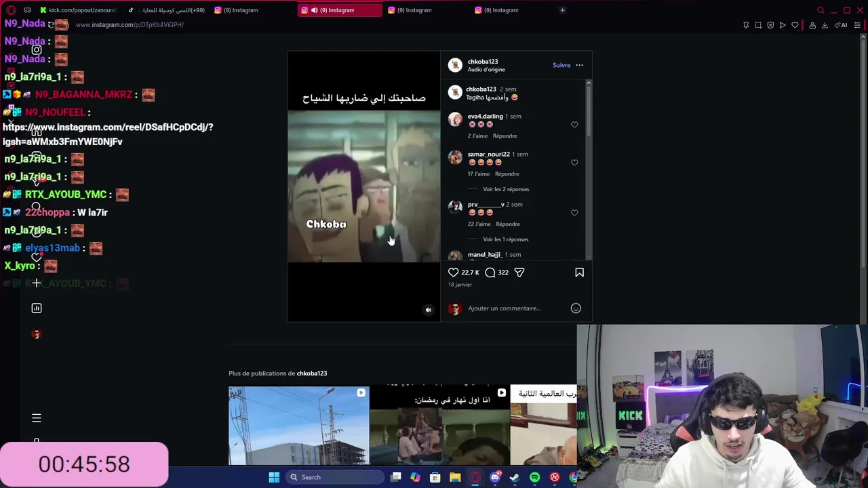Viewport: 868px width, 488px height.
Task: Open chkoba123 profile picture in the header
Action: pos(455,65)
